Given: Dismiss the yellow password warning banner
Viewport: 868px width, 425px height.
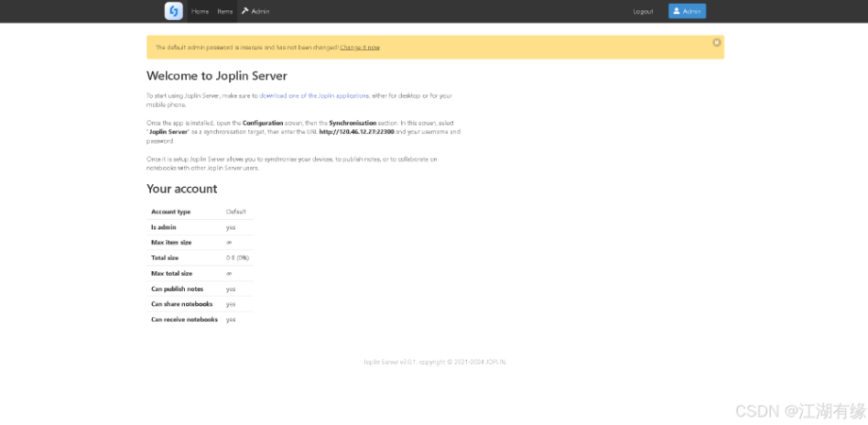Looking at the screenshot, I should point(716,42).
